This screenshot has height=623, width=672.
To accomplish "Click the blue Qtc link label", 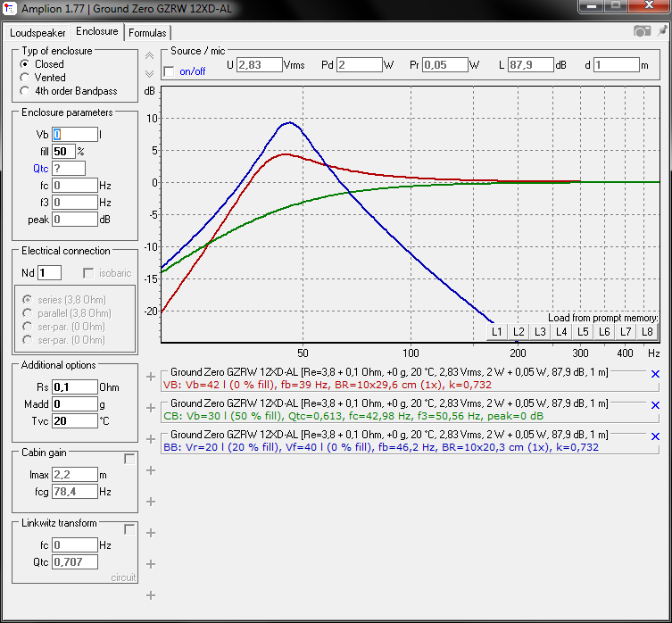I will pyautogui.click(x=41, y=169).
